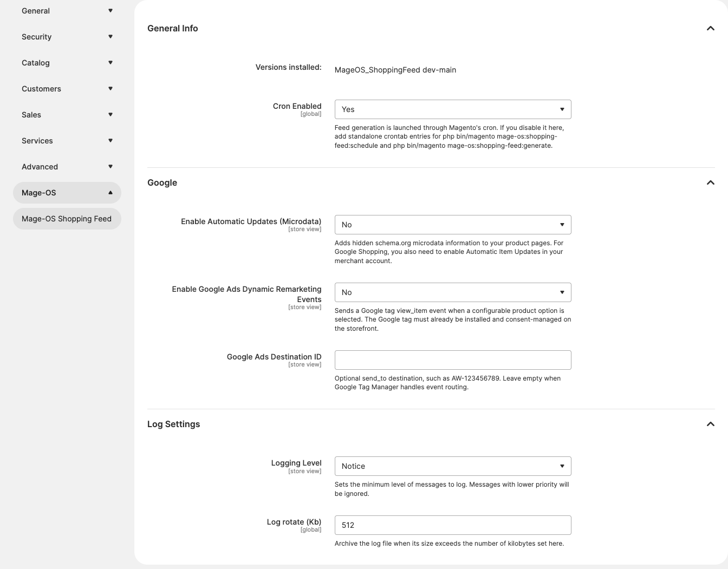Click the Enable Automatic Updates (Microdata) label
The height and width of the screenshot is (569, 728).
pos(251,221)
